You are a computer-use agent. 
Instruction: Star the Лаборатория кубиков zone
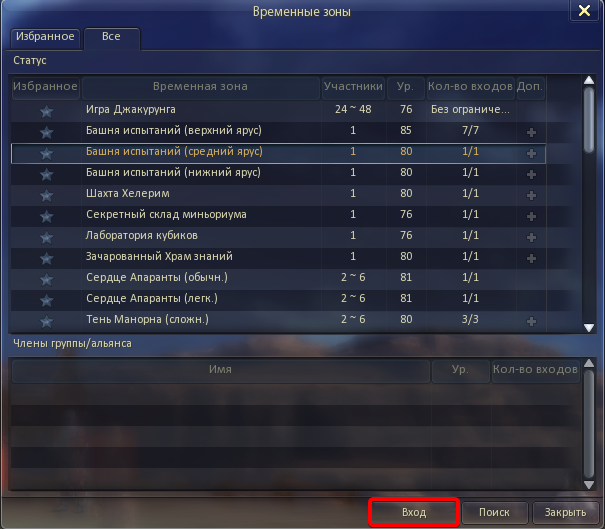click(46, 237)
